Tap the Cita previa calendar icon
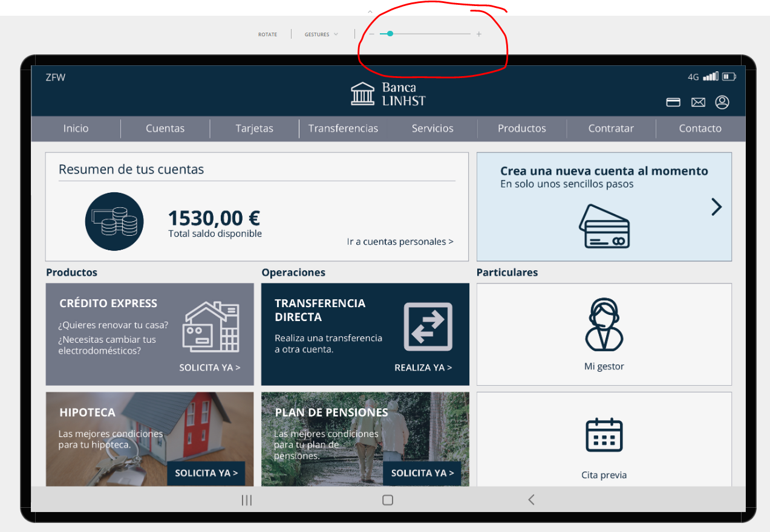Viewport: 770px width, 532px height. pyautogui.click(x=604, y=435)
